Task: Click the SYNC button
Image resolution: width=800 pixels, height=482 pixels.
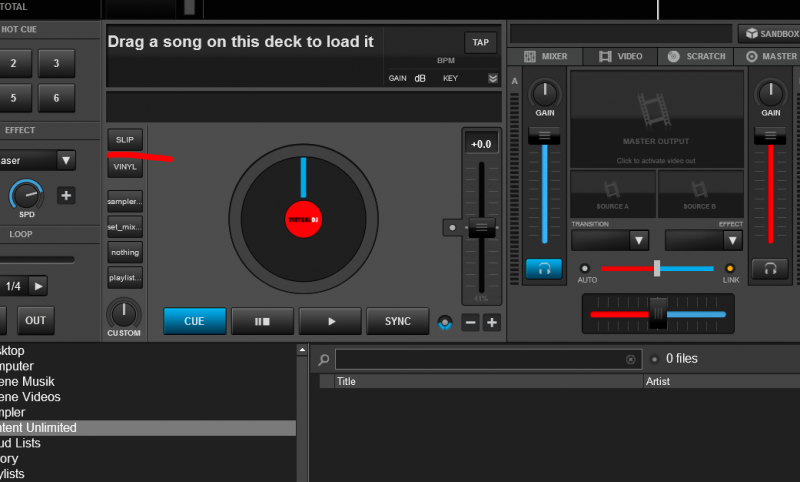Action: pyautogui.click(x=397, y=321)
